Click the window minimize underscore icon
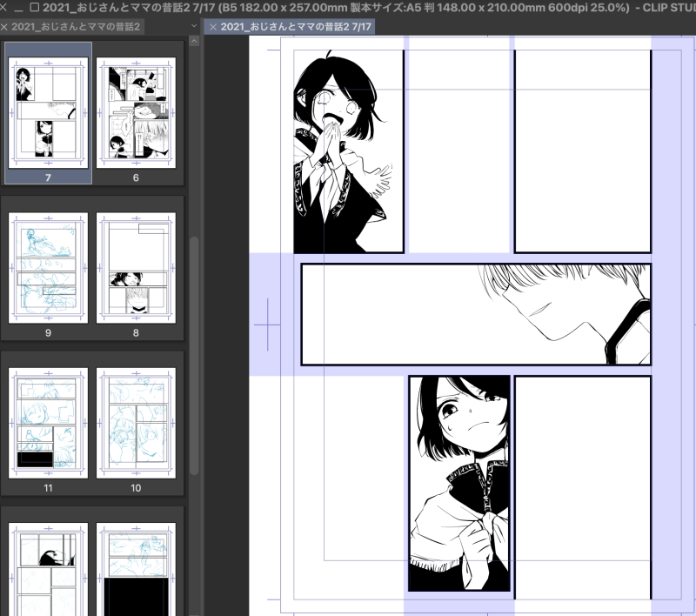Image resolution: width=696 pixels, height=616 pixels. [18, 8]
